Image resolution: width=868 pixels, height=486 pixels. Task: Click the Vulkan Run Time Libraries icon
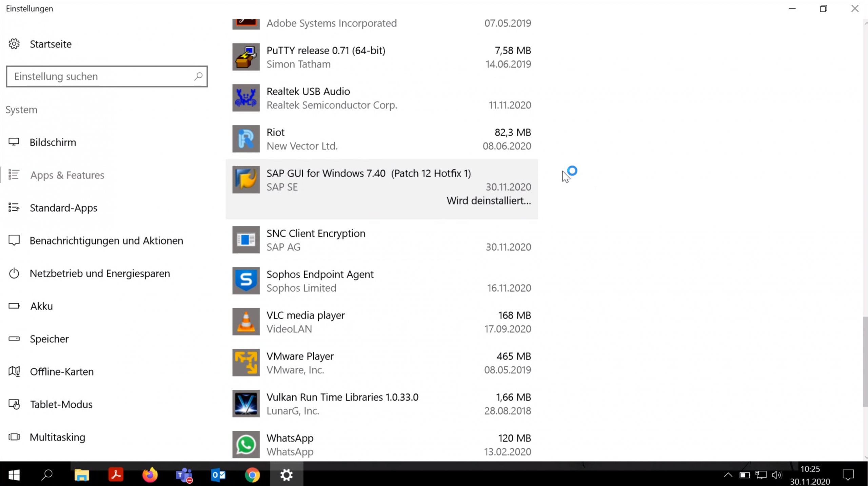[x=246, y=404]
